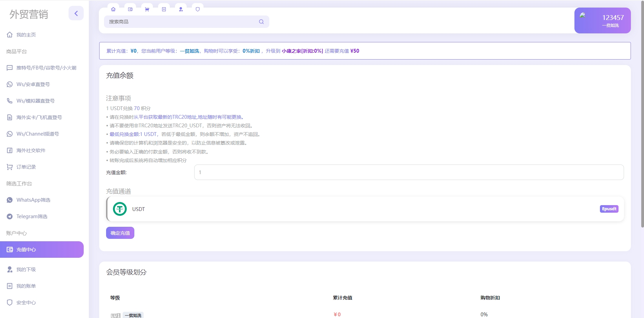The height and width of the screenshot is (318, 644).
Task: Open the bill document shortcut in top bar
Action: click(164, 9)
